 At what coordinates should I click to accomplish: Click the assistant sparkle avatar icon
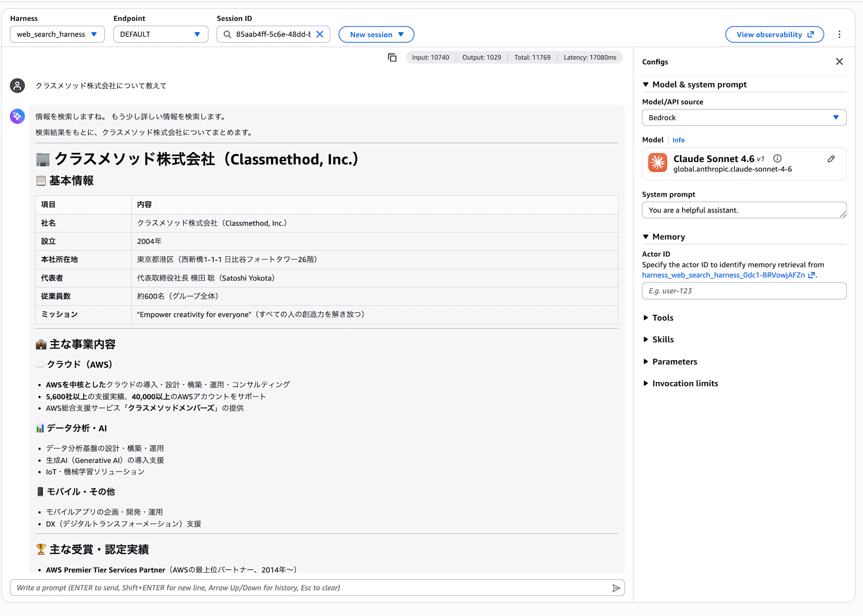tap(17, 116)
